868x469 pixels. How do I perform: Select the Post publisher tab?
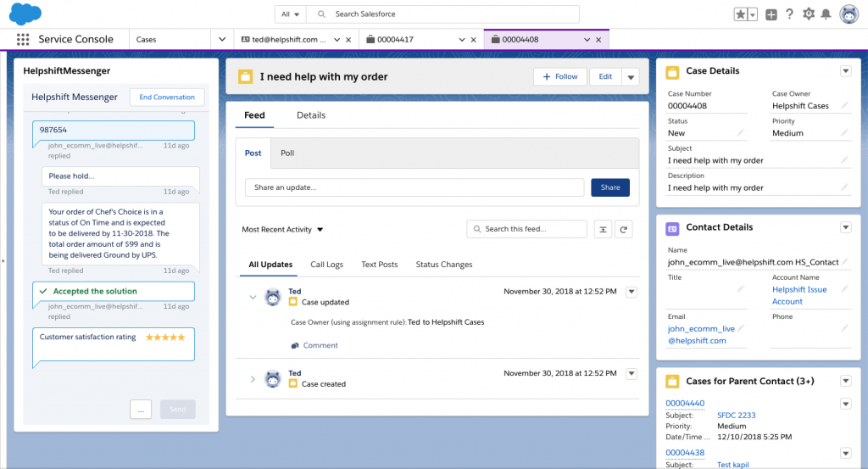point(253,154)
